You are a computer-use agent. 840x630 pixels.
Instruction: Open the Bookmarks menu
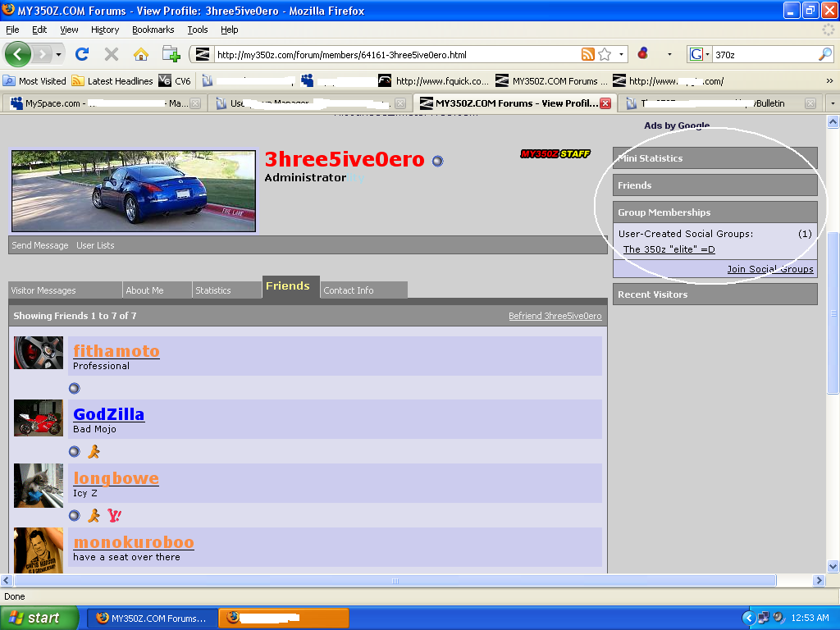coord(153,30)
